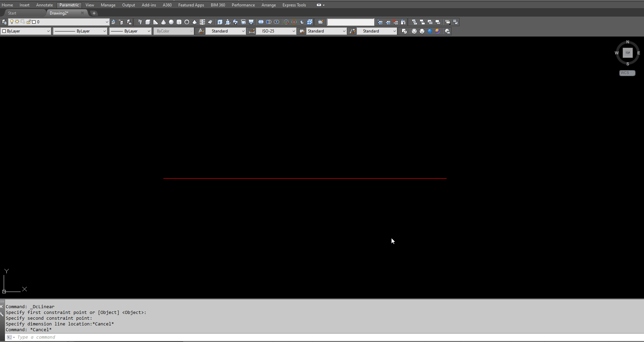Toggle layer 0 lock padlock icon
The height and width of the screenshot is (342, 644).
tap(29, 22)
